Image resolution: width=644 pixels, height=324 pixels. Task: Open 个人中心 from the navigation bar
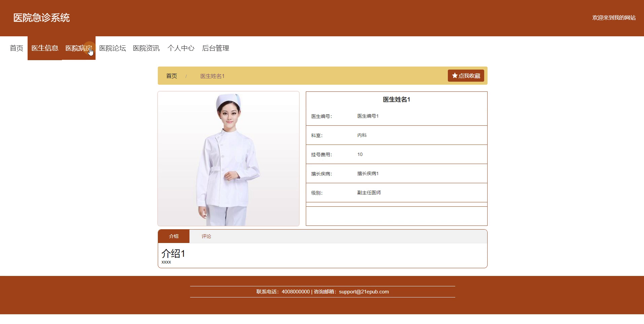[x=181, y=48]
